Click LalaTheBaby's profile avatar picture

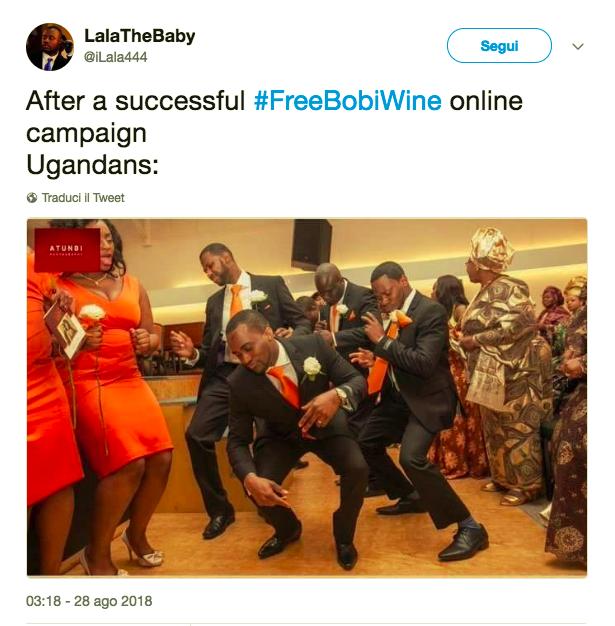tap(49, 47)
